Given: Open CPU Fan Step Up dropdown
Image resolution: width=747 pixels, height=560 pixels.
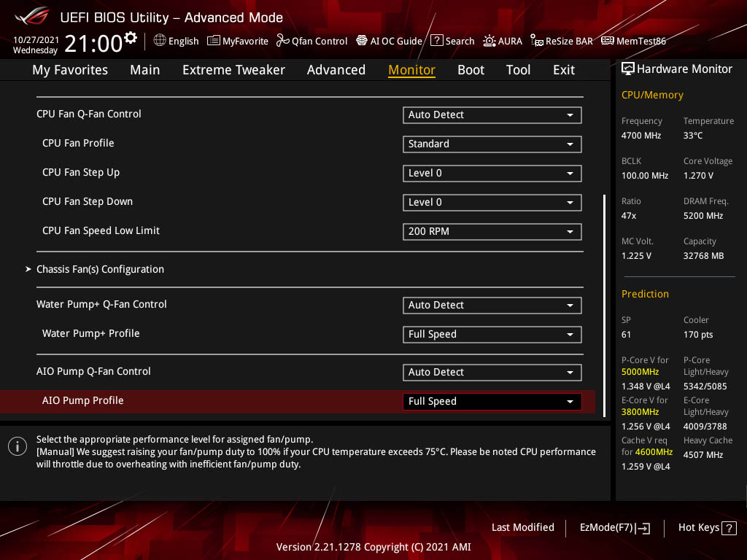Looking at the screenshot, I should coord(492,174).
